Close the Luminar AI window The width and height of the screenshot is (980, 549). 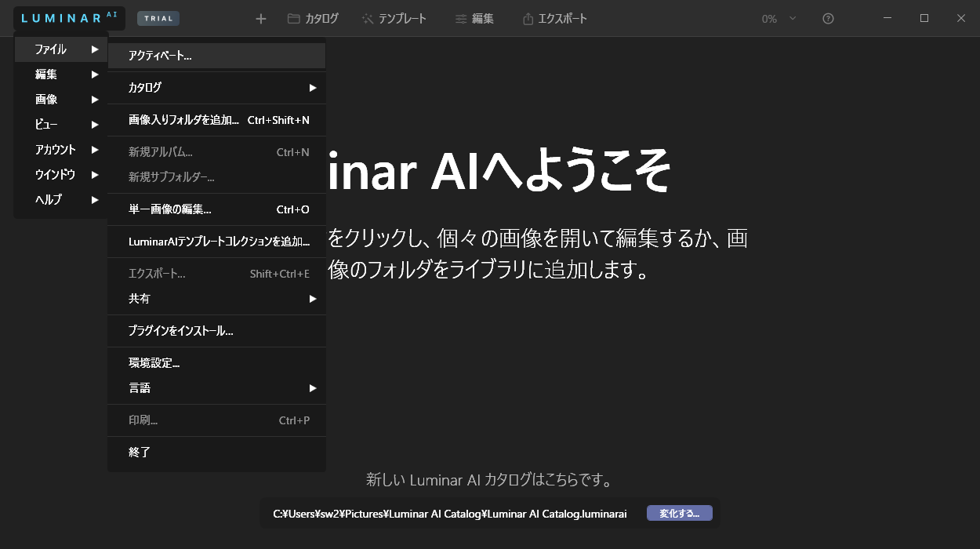coord(961,19)
